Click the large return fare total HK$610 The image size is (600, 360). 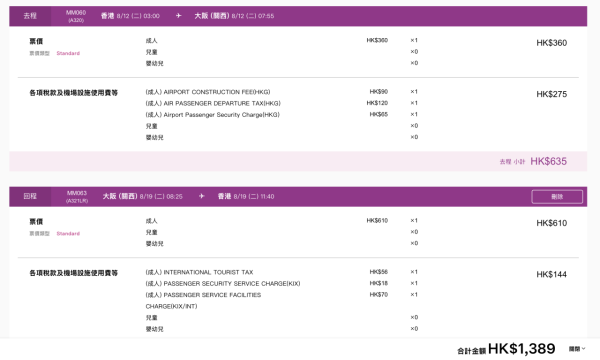tap(551, 223)
